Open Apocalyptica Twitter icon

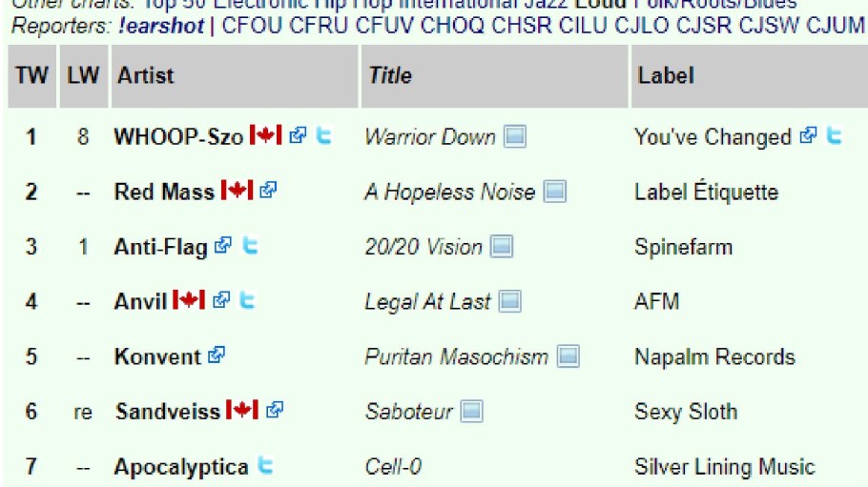click(266, 466)
